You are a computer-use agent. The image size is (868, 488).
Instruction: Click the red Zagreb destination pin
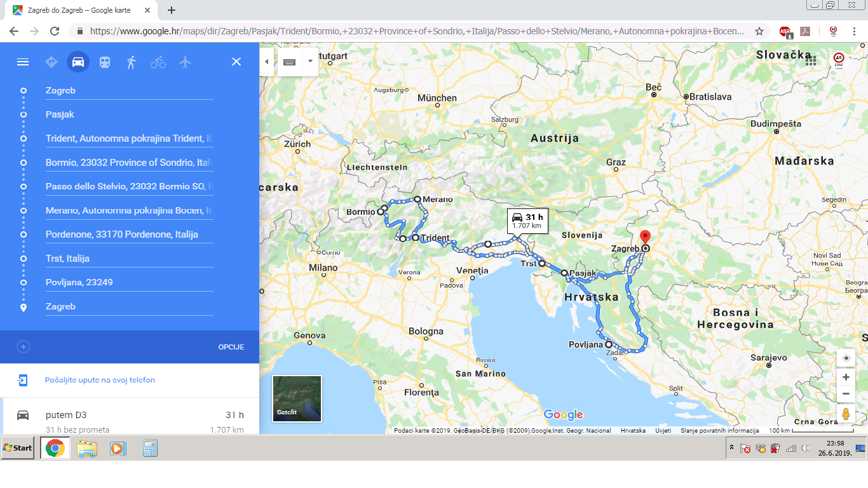coord(645,238)
